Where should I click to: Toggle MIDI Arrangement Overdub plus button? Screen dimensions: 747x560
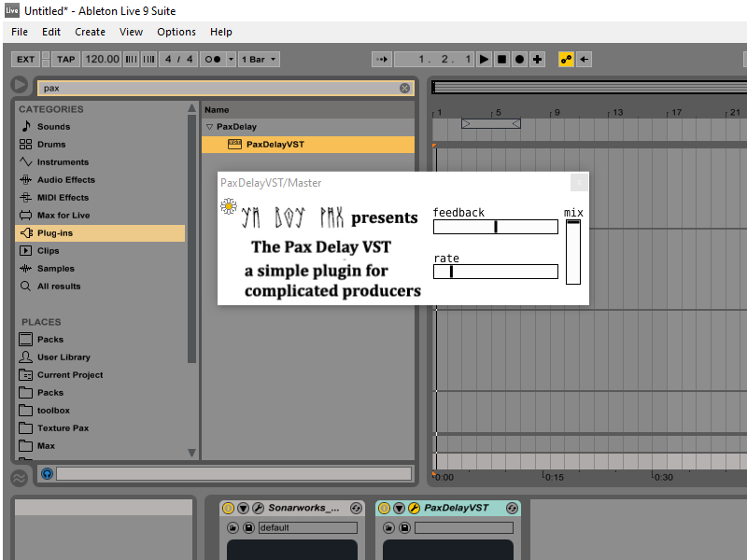(538, 60)
